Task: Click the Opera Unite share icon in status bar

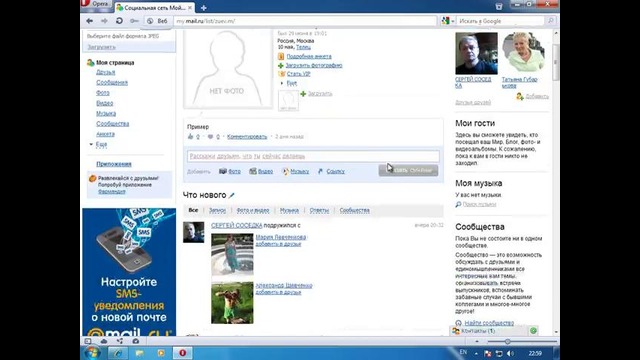Action: 120,341
